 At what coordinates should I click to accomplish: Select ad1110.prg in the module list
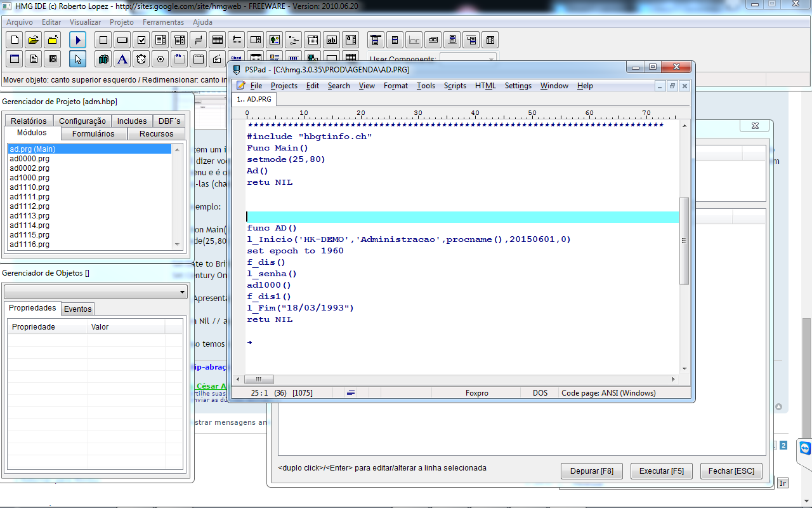point(29,187)
